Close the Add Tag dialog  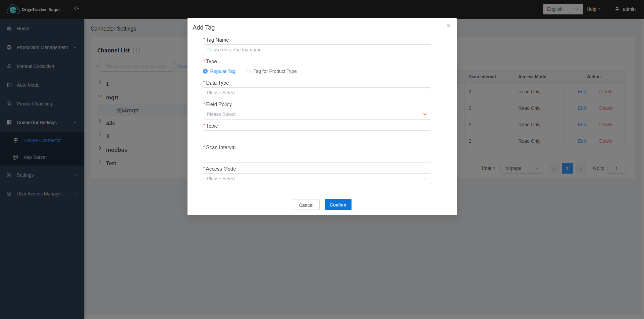point(448,26)
